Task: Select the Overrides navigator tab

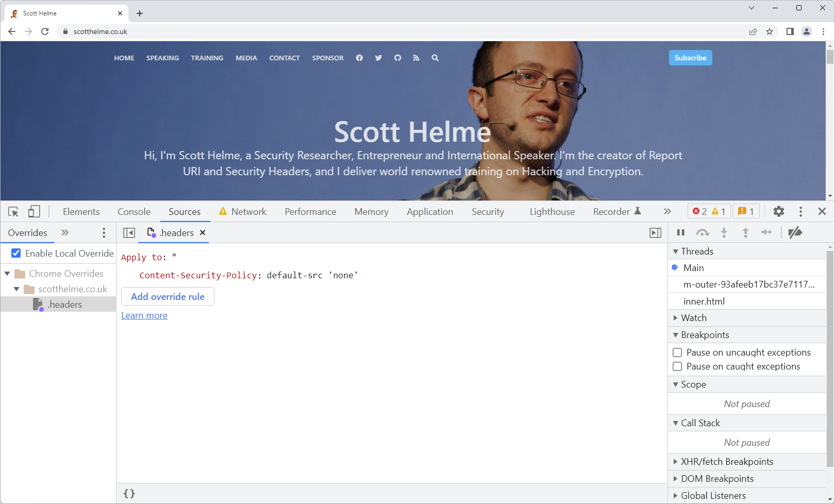Action: click(28, 233)
